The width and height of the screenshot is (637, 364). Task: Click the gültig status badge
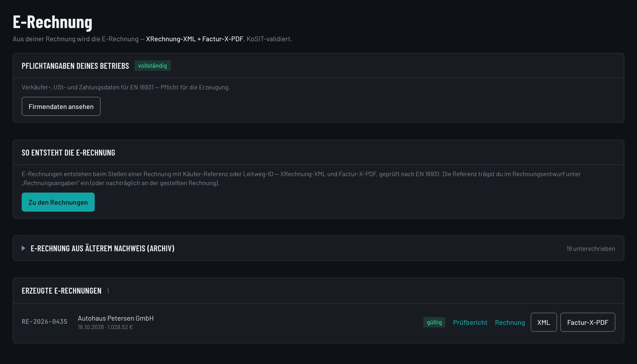click(434, 322)
